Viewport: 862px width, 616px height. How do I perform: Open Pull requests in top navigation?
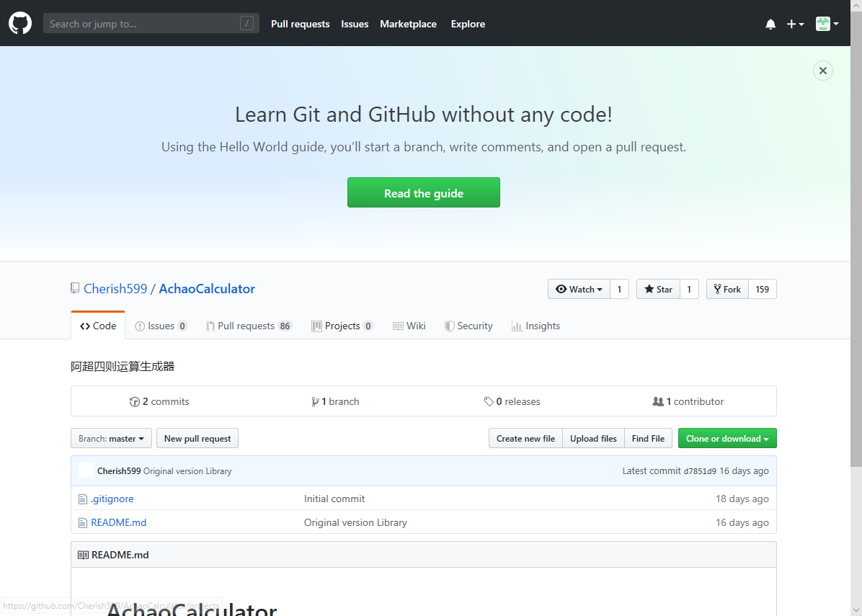[x=300, y=24]
